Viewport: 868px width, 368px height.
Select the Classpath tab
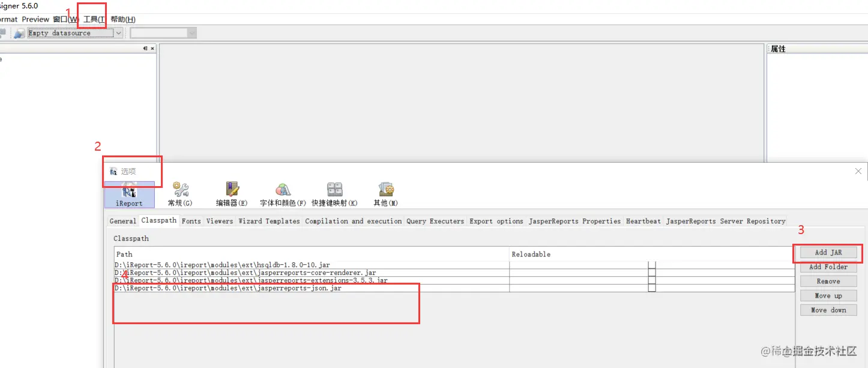tap(159, 221)
